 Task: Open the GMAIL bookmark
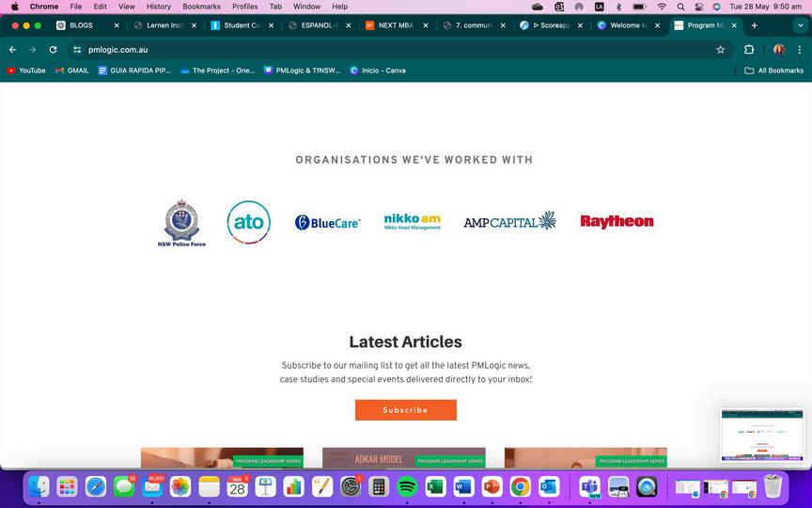pyautogui.click(x=72, y=71)
